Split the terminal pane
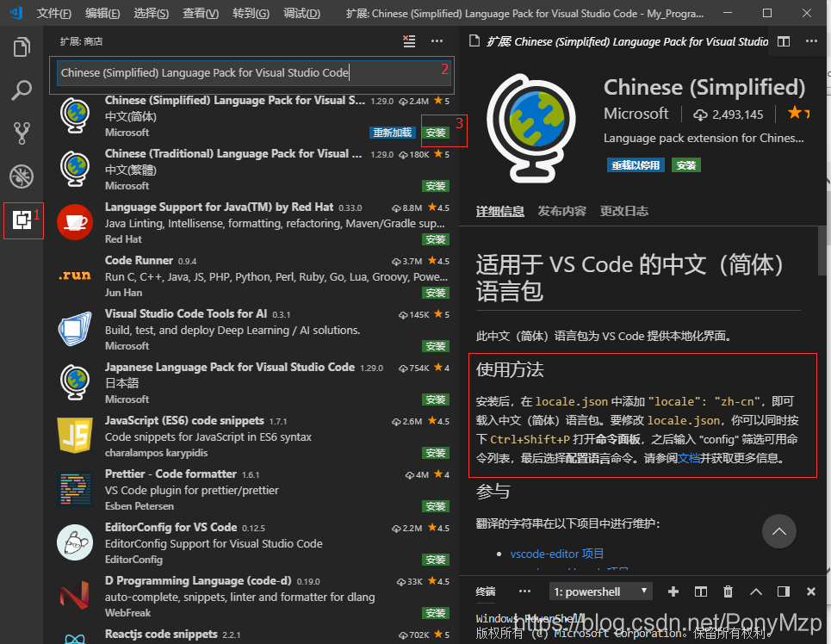Image resolution: width=831 pixels, height=644 pixels. click(x=701, y=591)
